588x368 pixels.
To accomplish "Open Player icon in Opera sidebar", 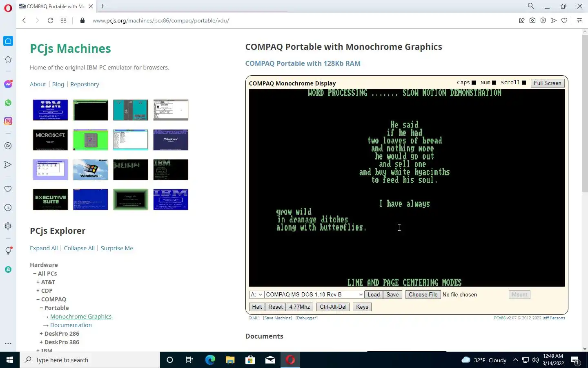I will pos(8,146).
